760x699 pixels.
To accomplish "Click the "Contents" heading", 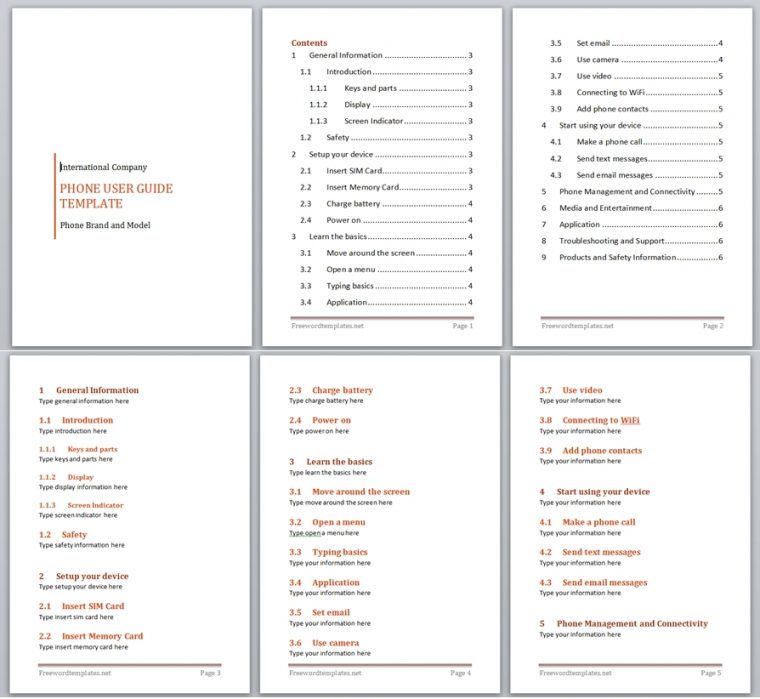I will [x=308, y=43].
